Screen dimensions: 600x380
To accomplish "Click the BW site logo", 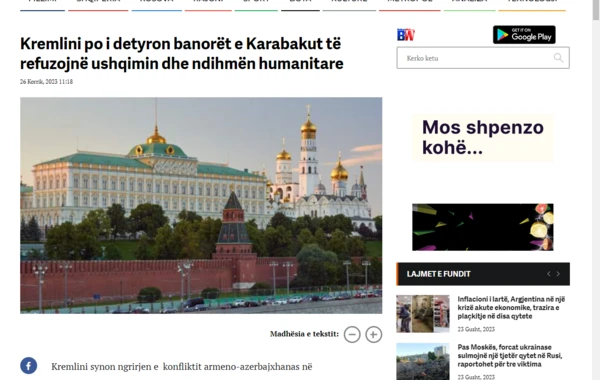I will (x=406, y=35).
